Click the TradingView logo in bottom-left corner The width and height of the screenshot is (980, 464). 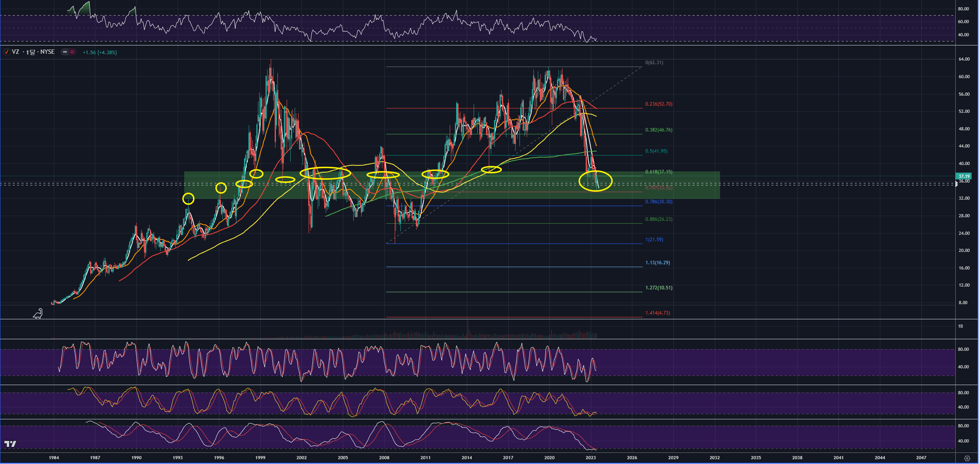pyautogui.click(x=10, y=444)
